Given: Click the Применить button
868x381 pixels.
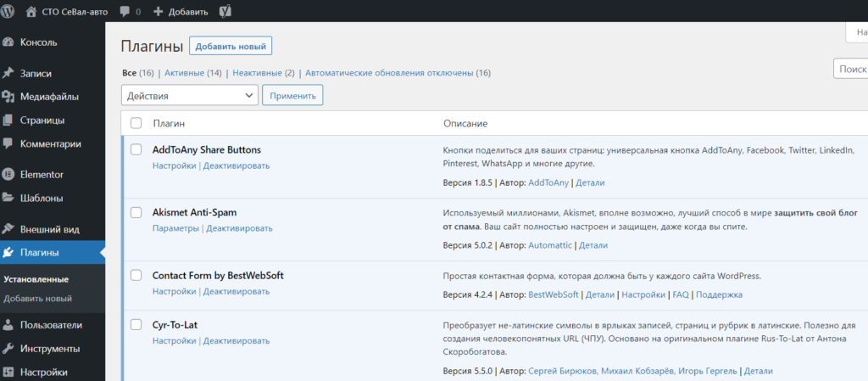Looking at the screenshot, I should tap(292, 95).
